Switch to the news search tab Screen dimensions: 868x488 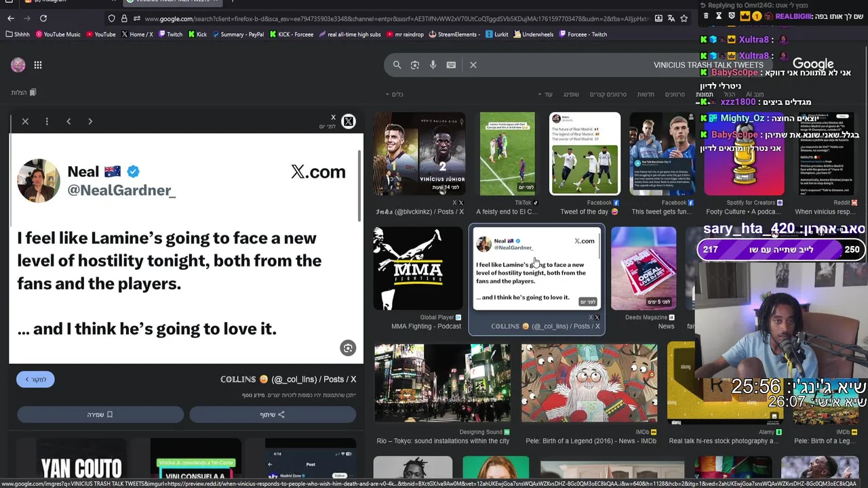[x=646, y=94]
